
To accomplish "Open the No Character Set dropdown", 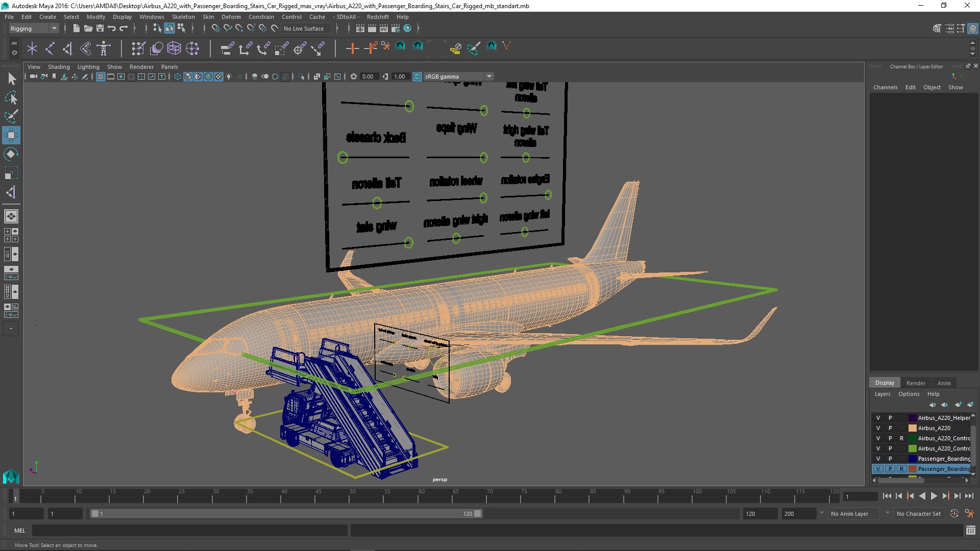I will (920, 514).
